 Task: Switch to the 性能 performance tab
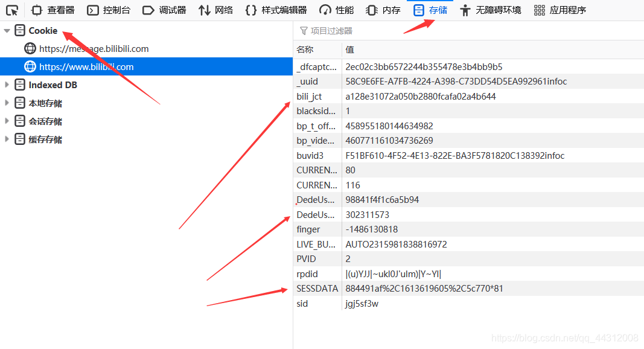click(336, 10)
